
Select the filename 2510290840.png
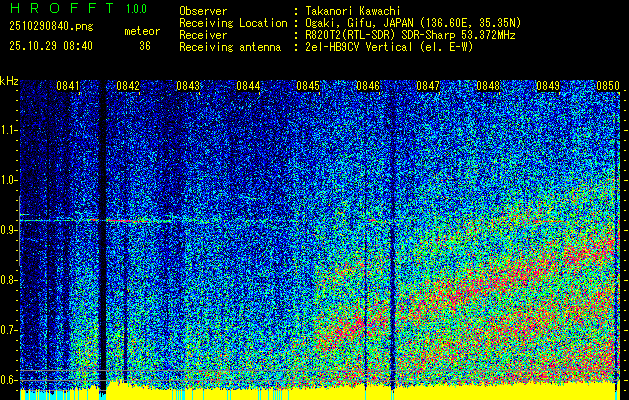point(51,26)
